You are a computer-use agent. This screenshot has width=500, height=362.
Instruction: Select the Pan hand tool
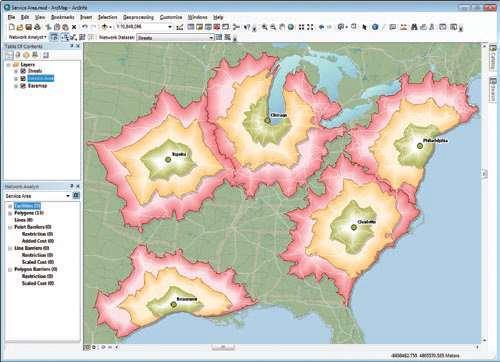coord(282,27)
